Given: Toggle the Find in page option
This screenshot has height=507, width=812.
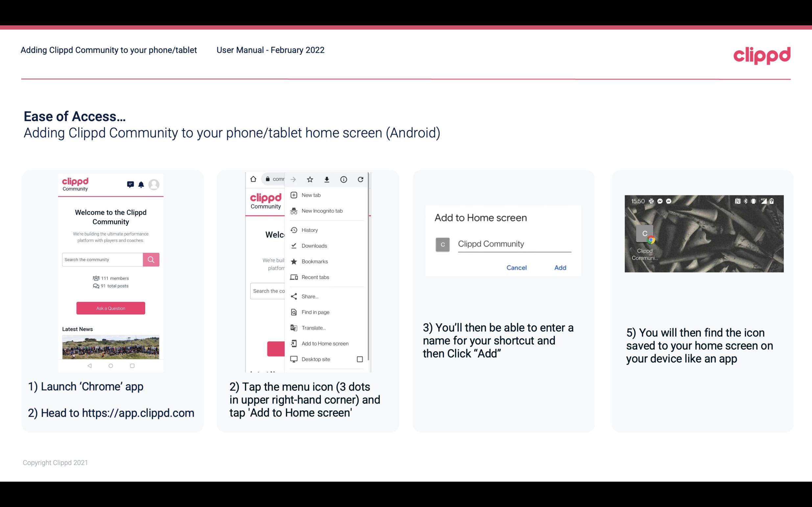Looking at the screenshot, I should [x=315, y=312].
